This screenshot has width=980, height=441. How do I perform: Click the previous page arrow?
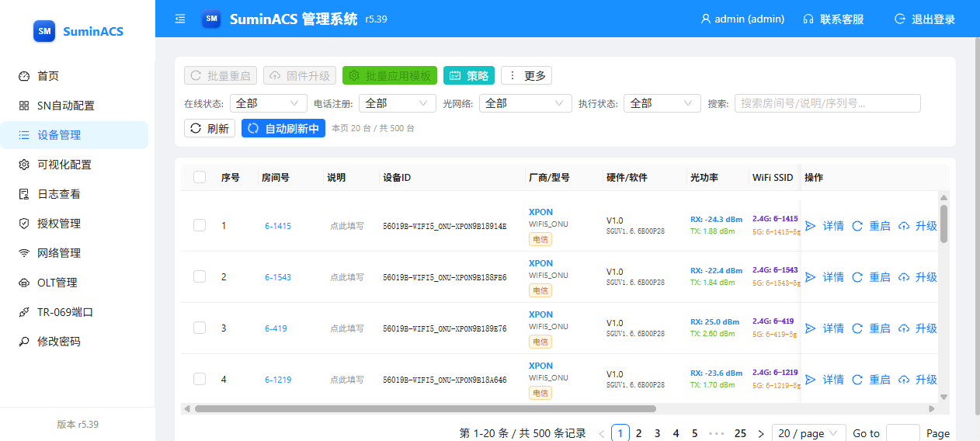click(x=601, y=433)
